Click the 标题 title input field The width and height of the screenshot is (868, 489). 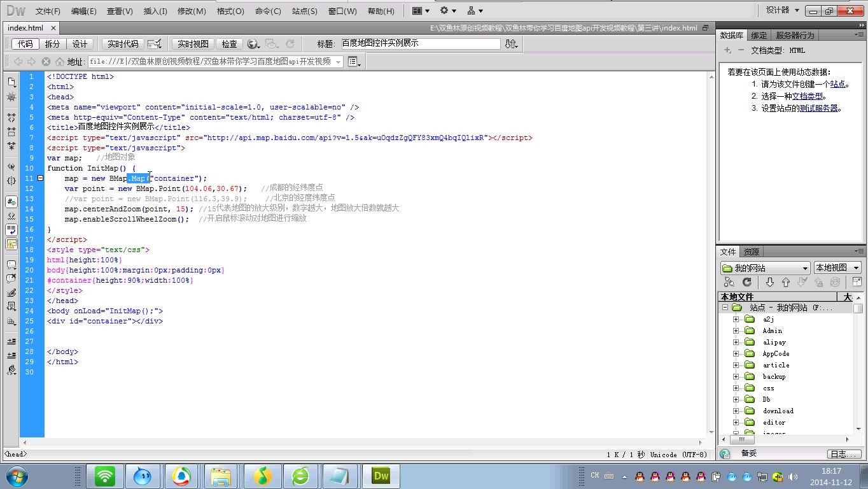pyautogui.click(x=420, y=44)
